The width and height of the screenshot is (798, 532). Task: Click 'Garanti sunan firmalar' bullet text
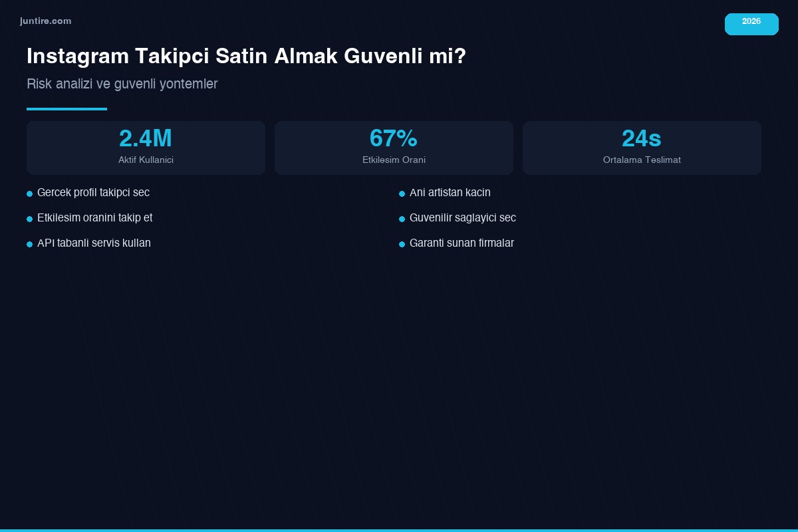(x=462, y=243)
